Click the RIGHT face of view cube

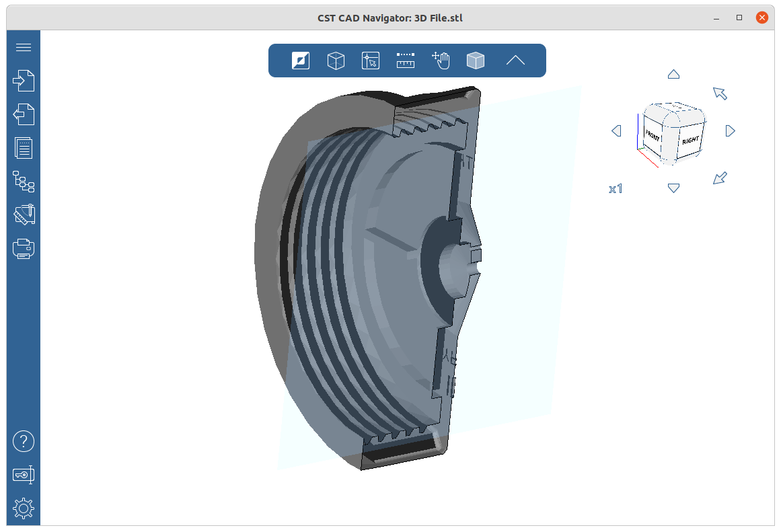690,141
